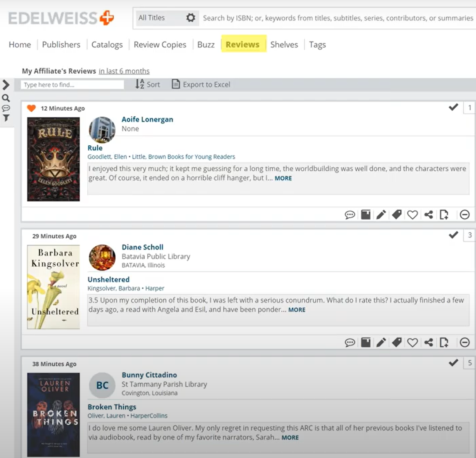Click the tag icon on the Rule review

pyautogui.click(x=397, y=215)
